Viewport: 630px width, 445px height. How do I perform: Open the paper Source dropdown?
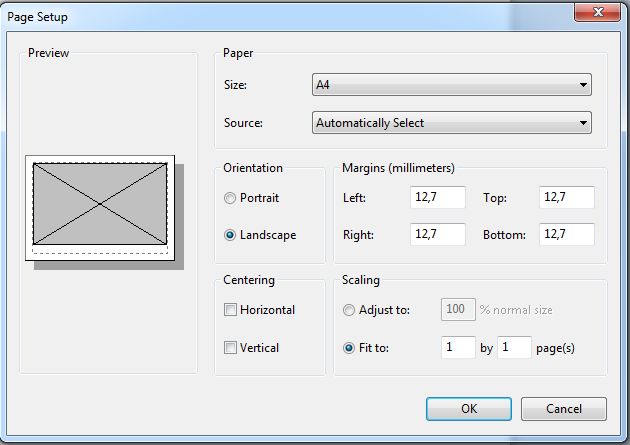(452, 122)
